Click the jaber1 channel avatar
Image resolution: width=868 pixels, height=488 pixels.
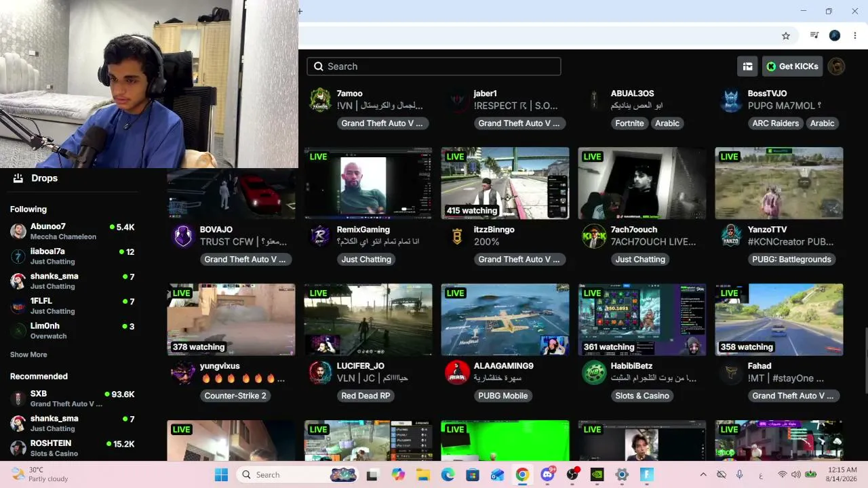[457, 100]
